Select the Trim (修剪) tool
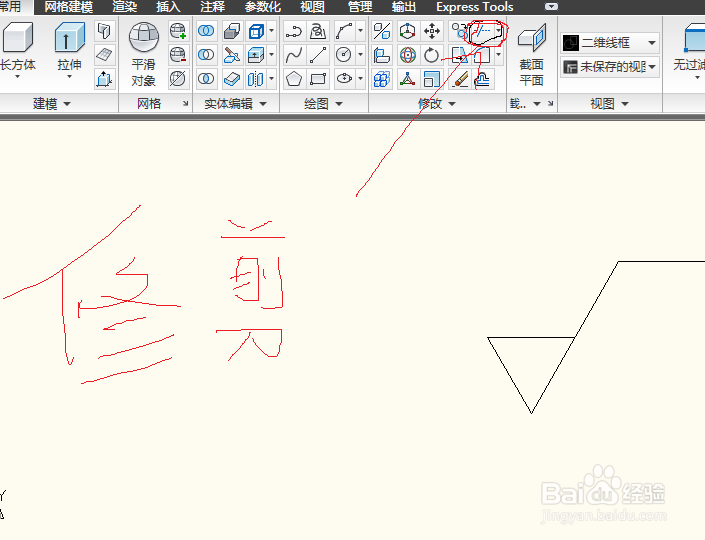 pyautogui.click(x=482, y=31)
